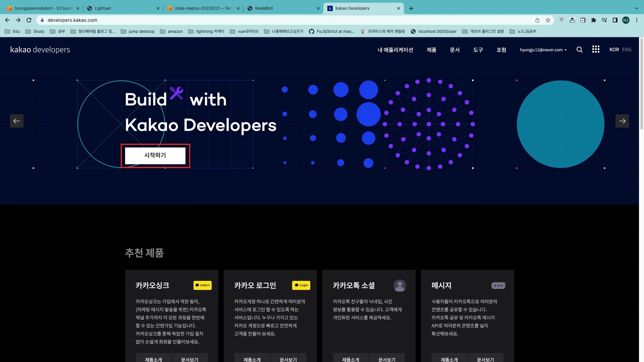
Task: Open 문서보기 for 메시지
Action: coord(485,358)
